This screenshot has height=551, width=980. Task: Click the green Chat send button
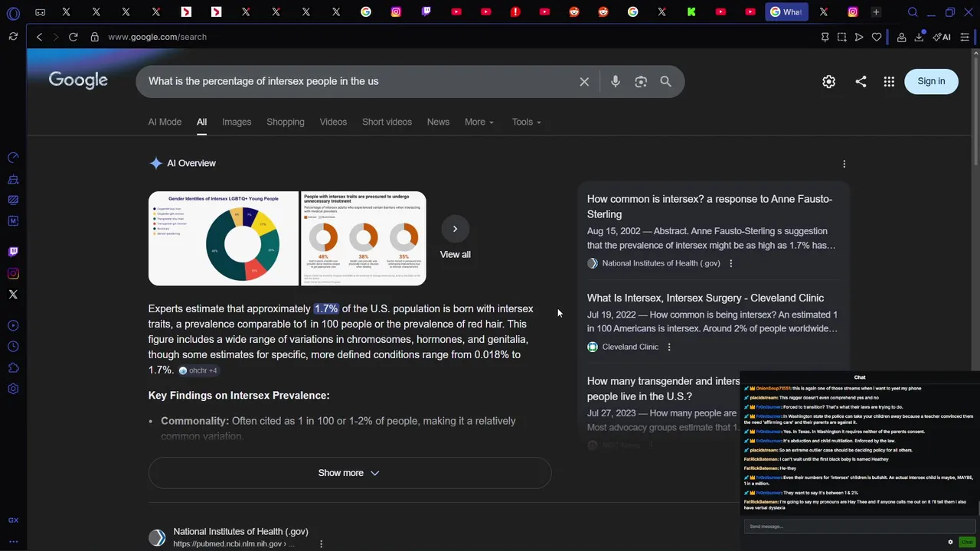click(967, 542)
